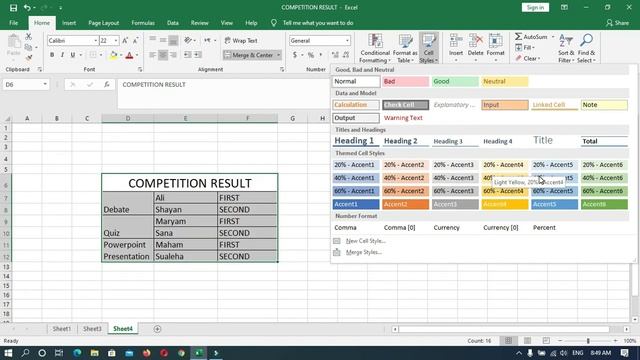Toggle Bold formatting

pyautogui.click(x=52, y=55)
